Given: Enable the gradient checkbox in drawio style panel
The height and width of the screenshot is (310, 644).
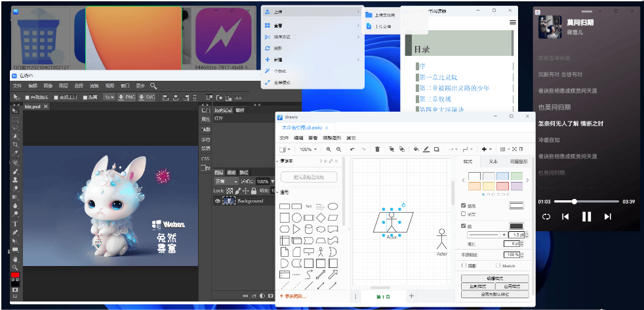Looking at the screenshot, I should (463, 214).
